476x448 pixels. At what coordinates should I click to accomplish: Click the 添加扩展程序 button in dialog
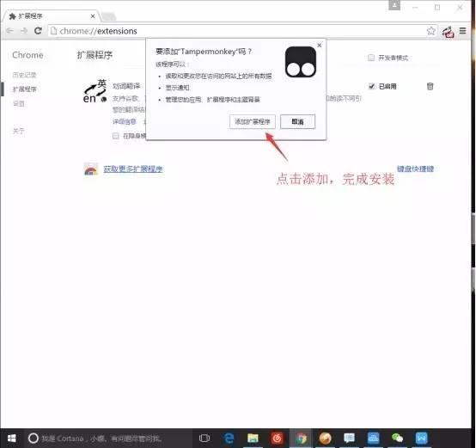[x=253, y=122]
